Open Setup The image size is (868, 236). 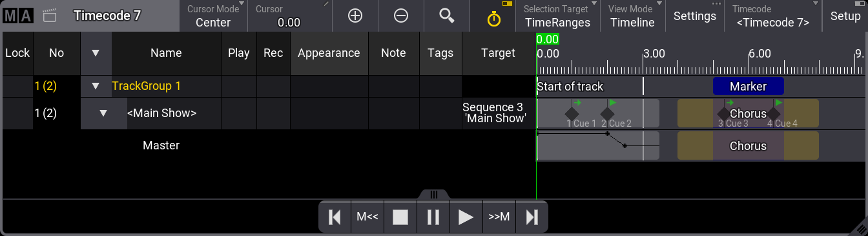point(845,16)
